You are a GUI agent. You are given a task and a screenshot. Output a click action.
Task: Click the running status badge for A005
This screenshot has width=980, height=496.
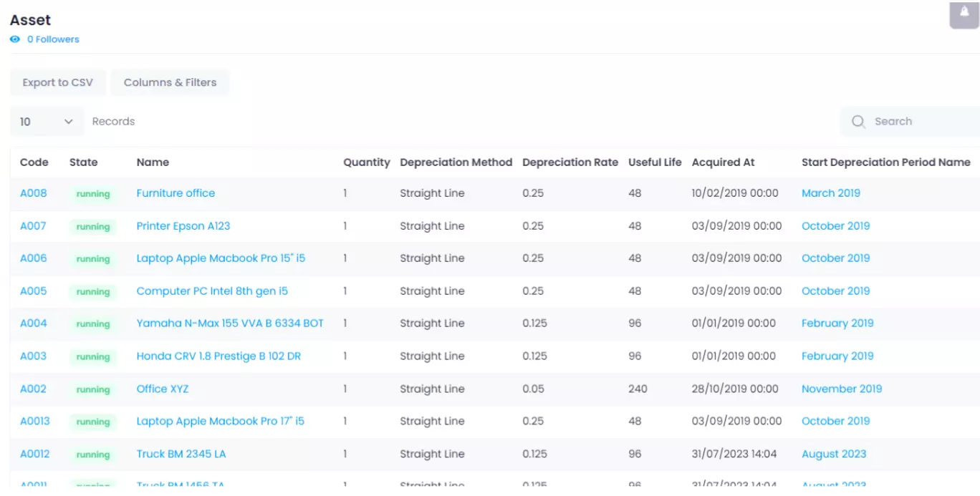point(93,292)
